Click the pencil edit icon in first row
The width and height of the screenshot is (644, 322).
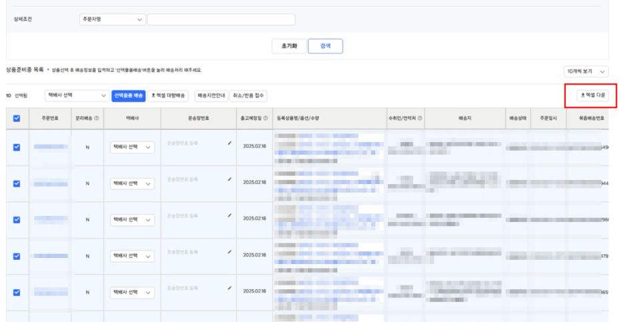point(229,143)
